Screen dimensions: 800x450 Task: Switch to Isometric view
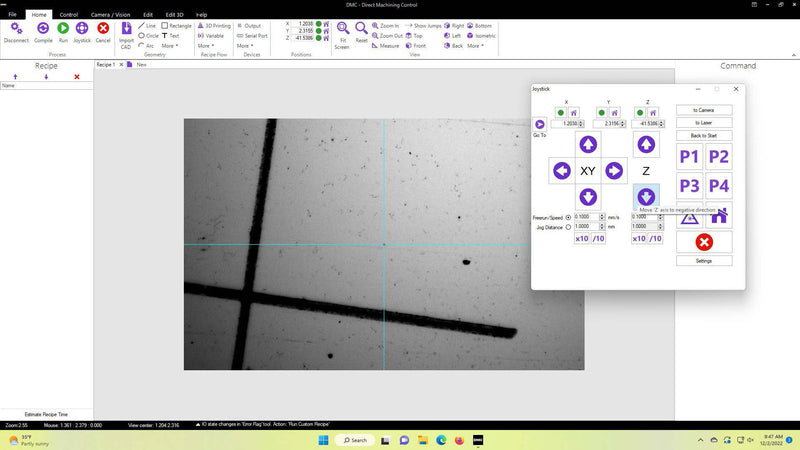482,36
